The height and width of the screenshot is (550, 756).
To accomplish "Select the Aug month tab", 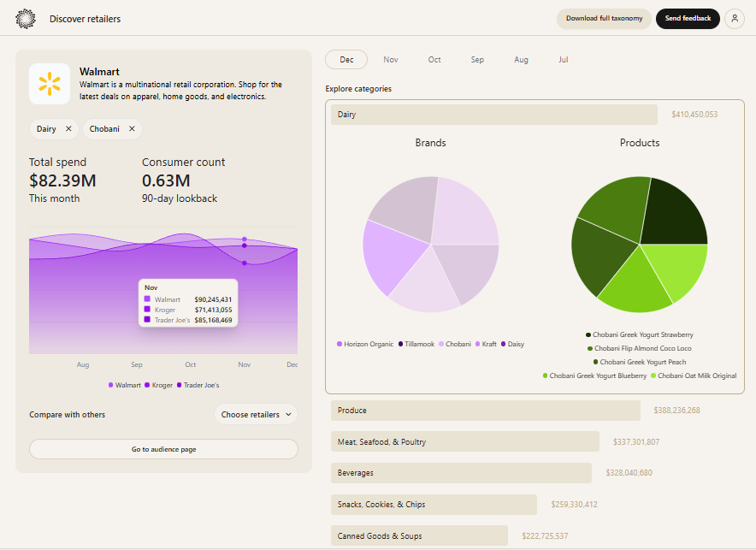I will (521, 60).
